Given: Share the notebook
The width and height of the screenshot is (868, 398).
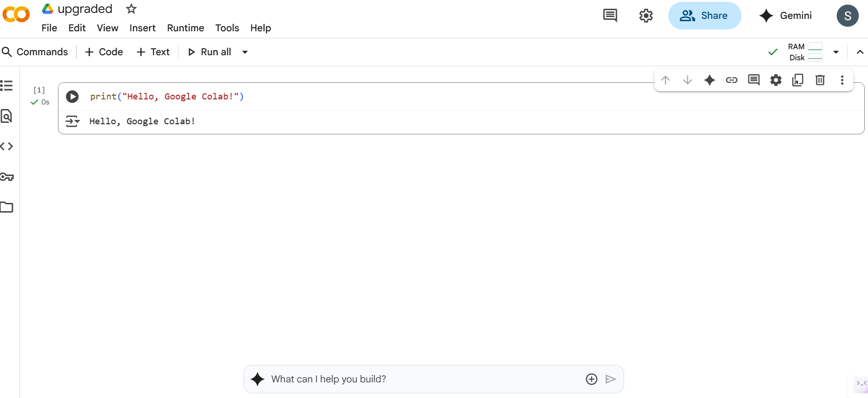Looking at the screenshot, I should pyautogui.click(x=705, y=15).
